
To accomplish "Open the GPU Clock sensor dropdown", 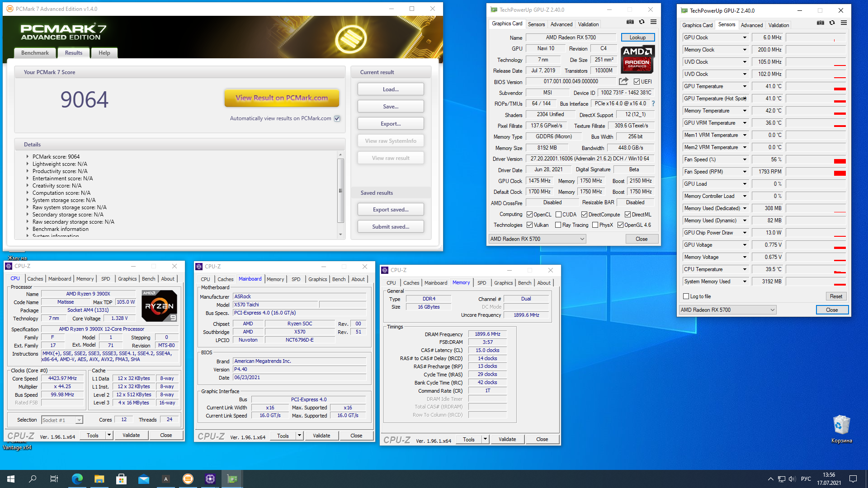I will (x=745, y=38).
